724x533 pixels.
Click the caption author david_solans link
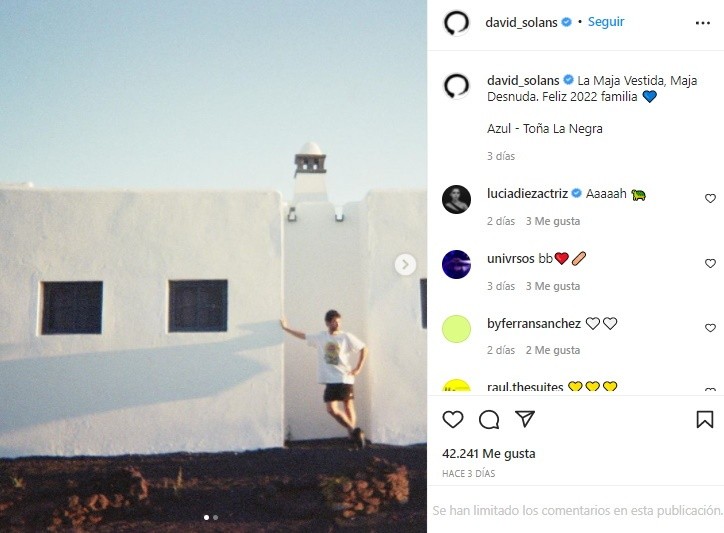523,80
